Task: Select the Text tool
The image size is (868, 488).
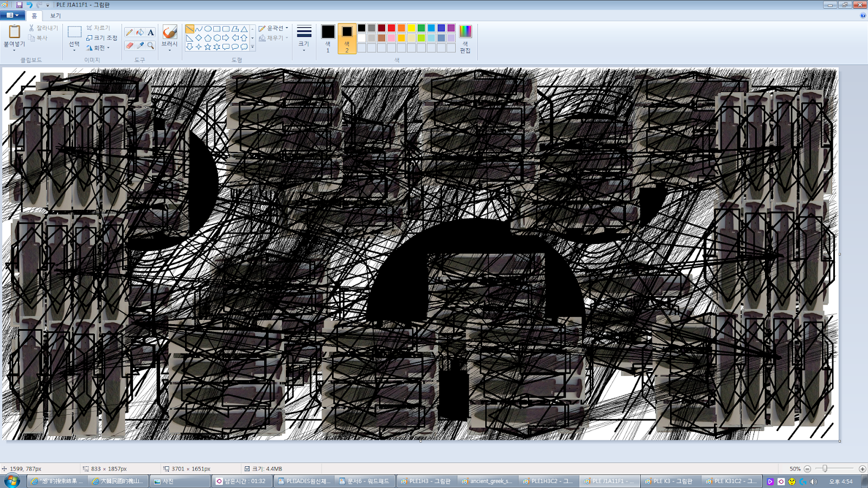Action: [151, 33]
